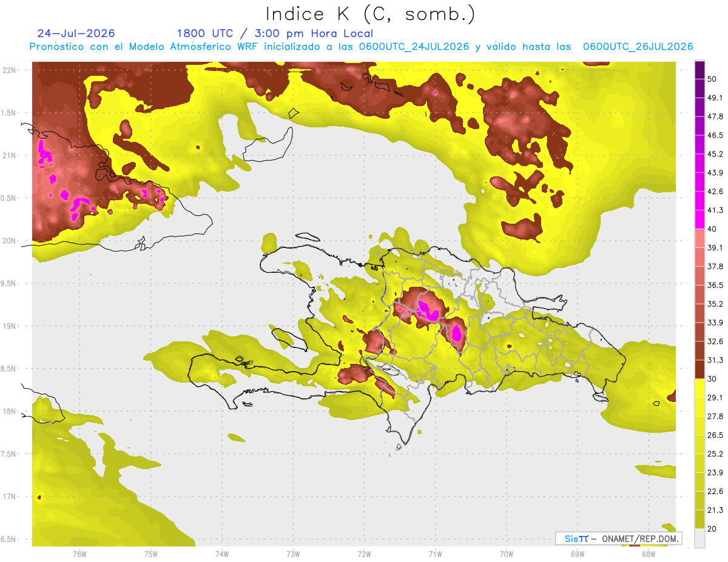
Task: Click the latitude label "17N"
Action: (x=10, y=497)
